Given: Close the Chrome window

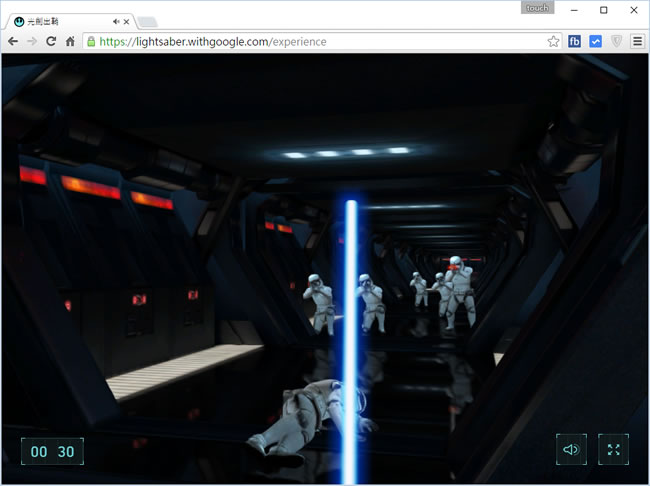Looking at the screenshot, I should (634, 10).
